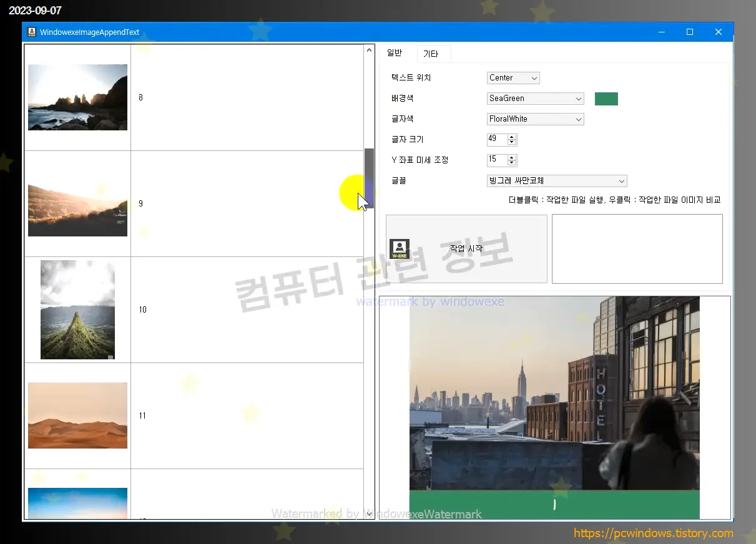Select the green volcano thumbnail in row 10
Viewport: 756px width, 544px height.
coord(77,309)
